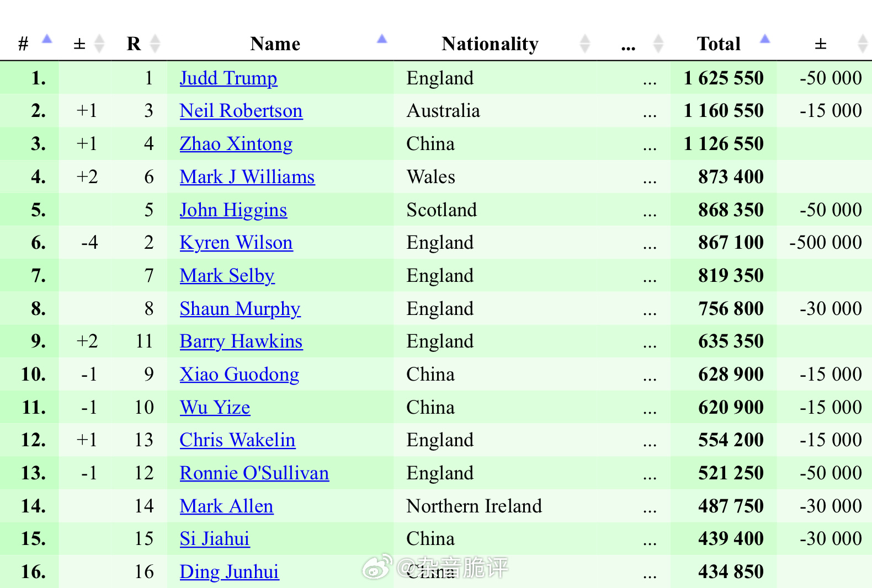Open the Kyren Wilson link
Screen dimensions: 872x588
(x=236, y=243)
